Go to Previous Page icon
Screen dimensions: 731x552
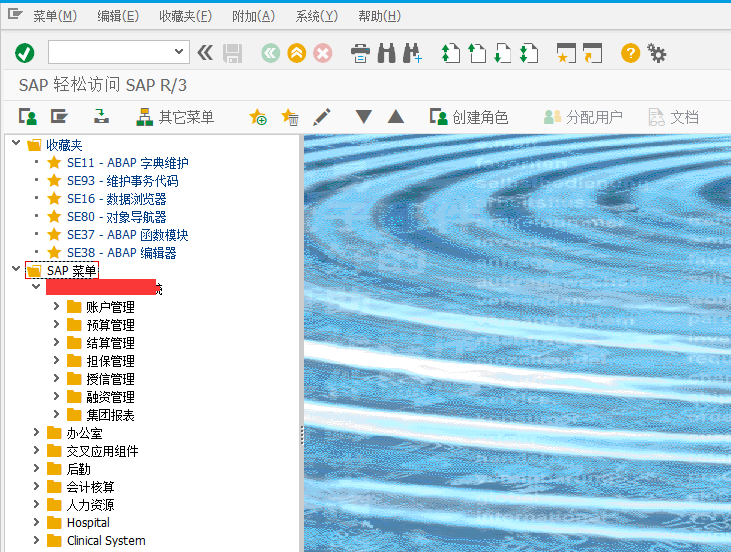click(x=476, y=53)
